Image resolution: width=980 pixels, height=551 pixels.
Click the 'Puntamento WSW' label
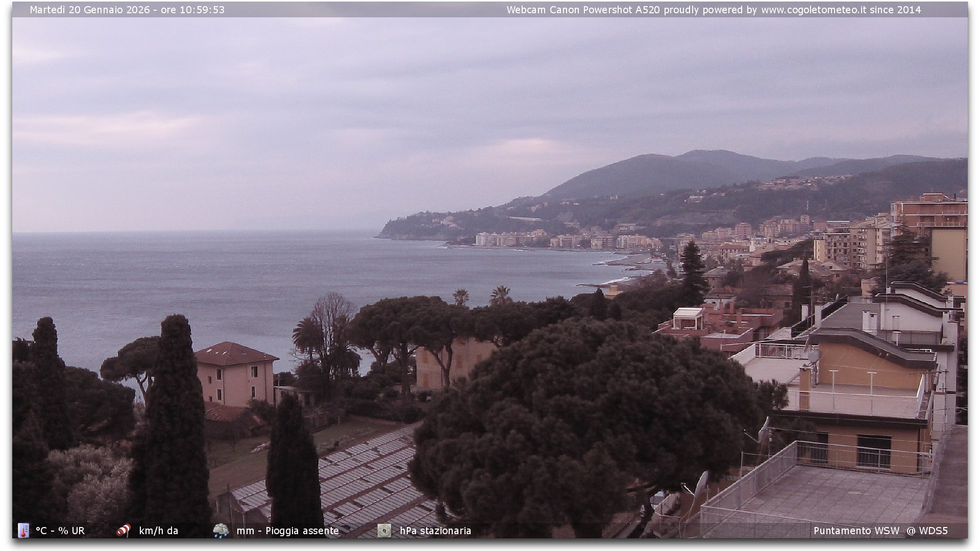coord(856,531)
